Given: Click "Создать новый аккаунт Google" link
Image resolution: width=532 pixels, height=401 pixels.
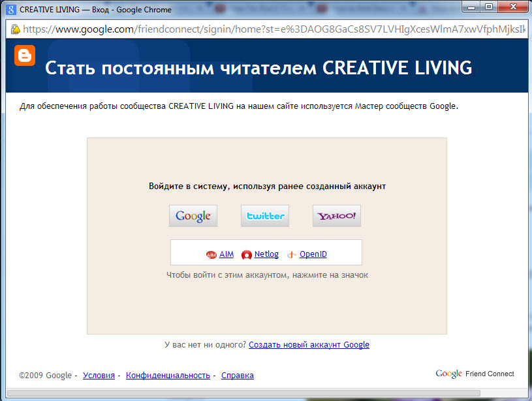Looking at the screenshot, I should click(x=309, y=345).
